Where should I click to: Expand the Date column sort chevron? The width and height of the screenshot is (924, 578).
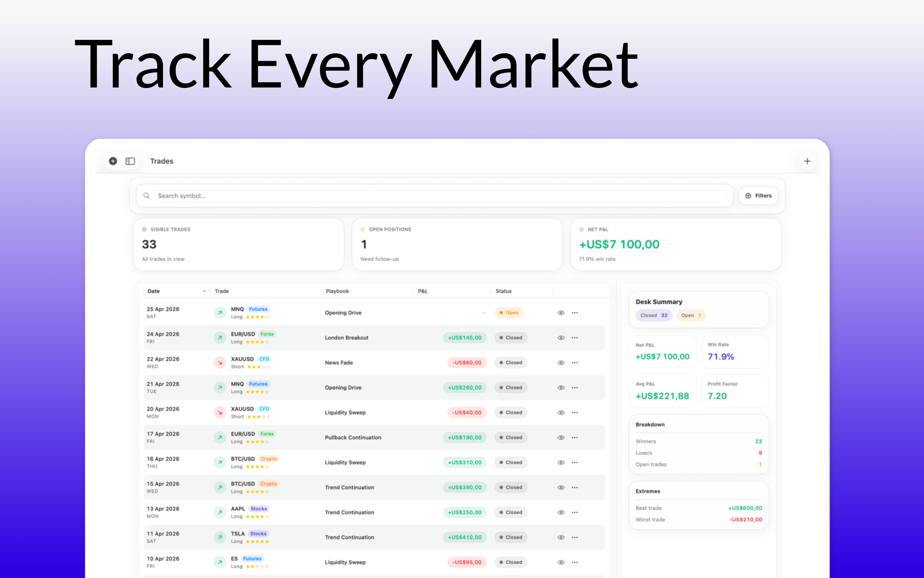204,291
